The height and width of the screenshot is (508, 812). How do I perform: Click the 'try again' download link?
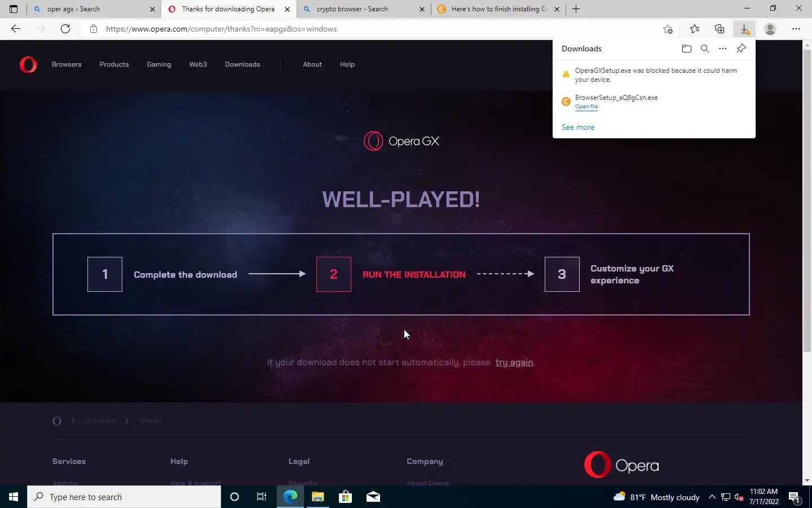[x=514, y=362]
